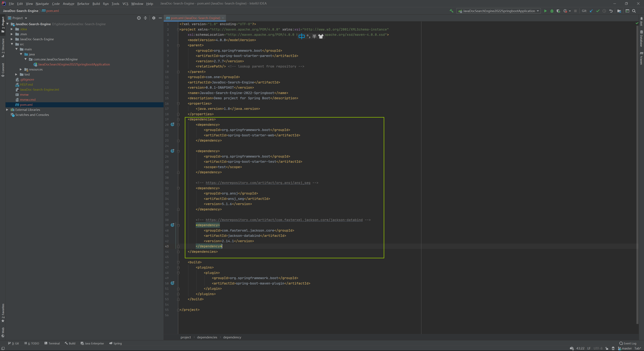Click the green inspections checkmark above the editor scrollbar
644x351 pixels.
click(637, 23)
